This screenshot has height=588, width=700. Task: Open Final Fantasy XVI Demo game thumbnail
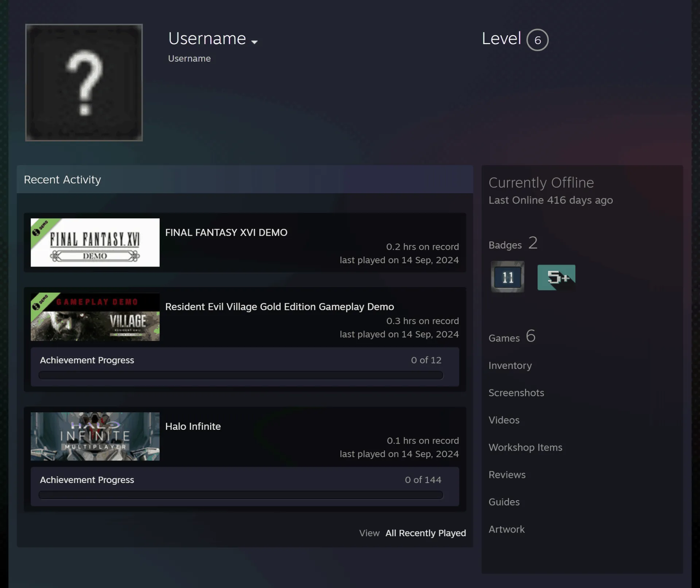point(95,242)
